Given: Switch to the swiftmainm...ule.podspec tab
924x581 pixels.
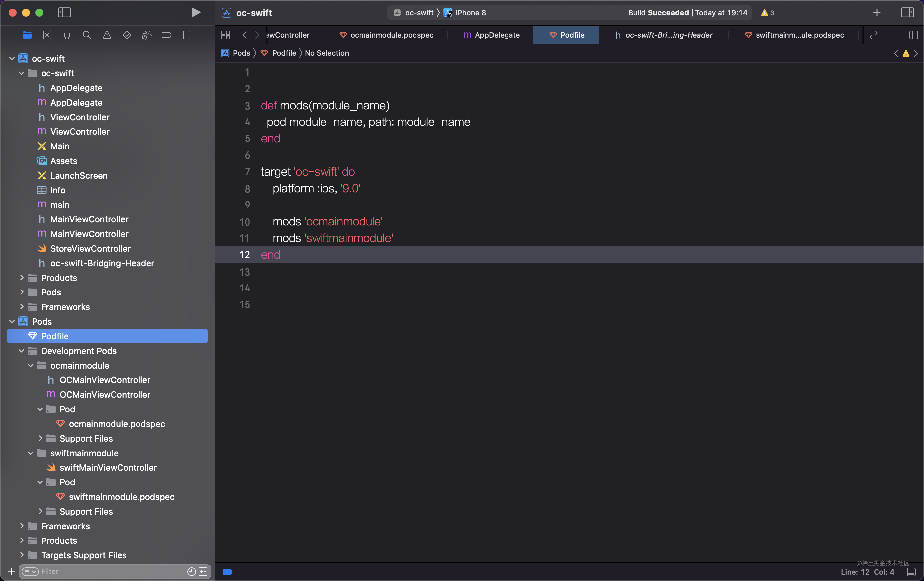Looking at the screenshot, I should [794, 35].
